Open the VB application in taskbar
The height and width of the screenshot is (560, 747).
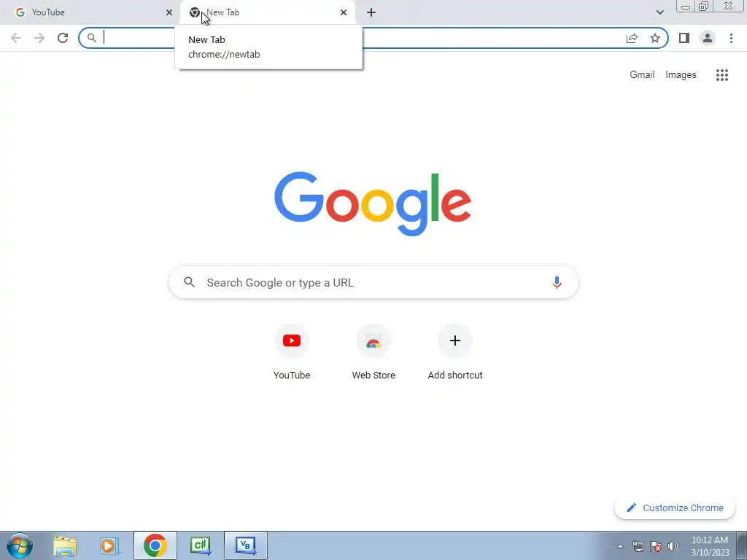[245, 545]
